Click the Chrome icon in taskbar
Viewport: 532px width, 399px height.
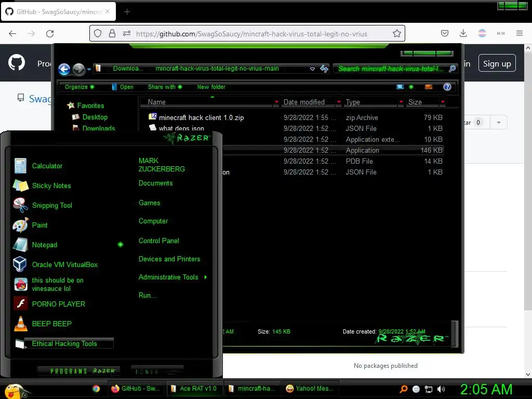coord(96,389)
